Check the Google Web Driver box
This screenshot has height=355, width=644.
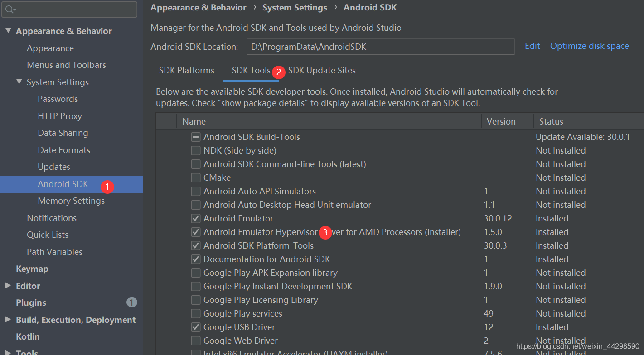(x=196, y=341)
